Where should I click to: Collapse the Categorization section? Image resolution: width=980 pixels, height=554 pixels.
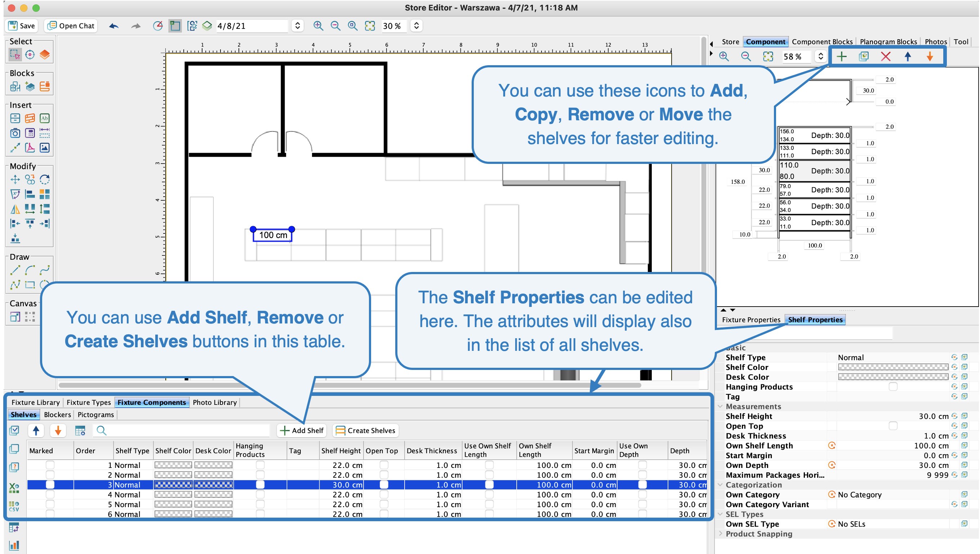click(720, 485)
